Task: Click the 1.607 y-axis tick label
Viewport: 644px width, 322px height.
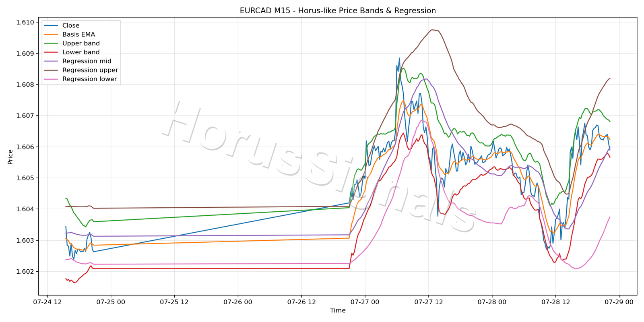Action: coord(25,116)
